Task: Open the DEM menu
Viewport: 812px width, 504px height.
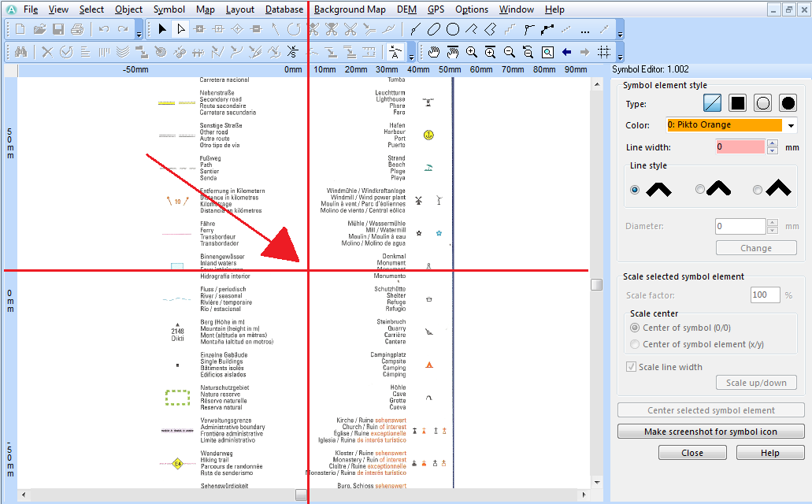Action: (406, 9)
